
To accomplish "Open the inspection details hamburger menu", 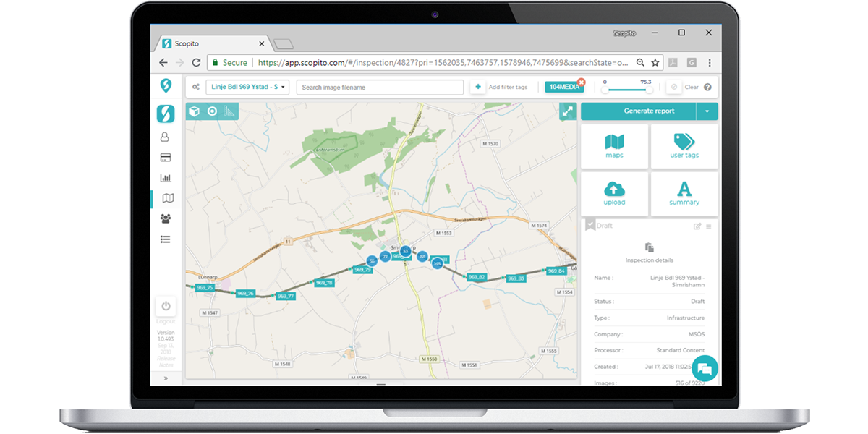I will pyautogui.click(x=709, y=226).
